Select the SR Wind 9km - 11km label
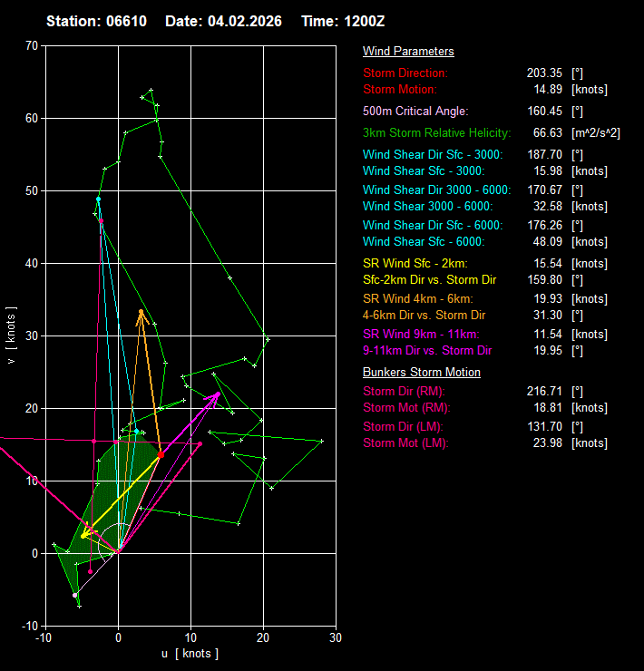The image size is (644, 671). coord(420,334)
